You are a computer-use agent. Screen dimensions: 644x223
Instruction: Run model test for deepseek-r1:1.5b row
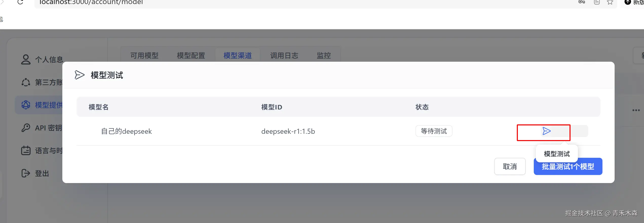[546, 131]
